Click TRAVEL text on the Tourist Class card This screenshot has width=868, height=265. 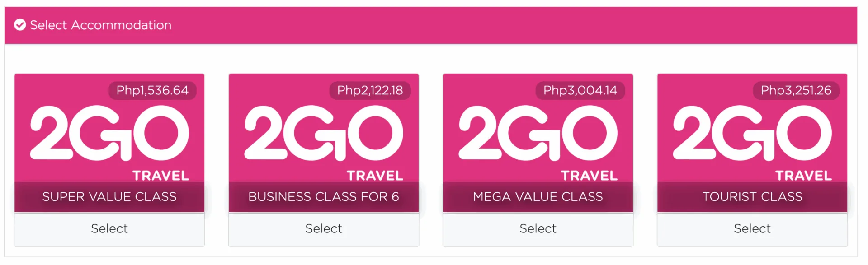803,176
